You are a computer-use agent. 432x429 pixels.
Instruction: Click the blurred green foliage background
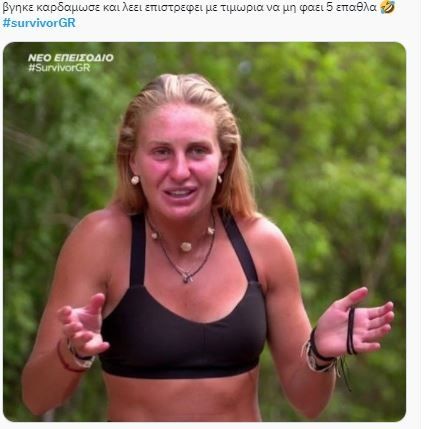pos(333,133)
